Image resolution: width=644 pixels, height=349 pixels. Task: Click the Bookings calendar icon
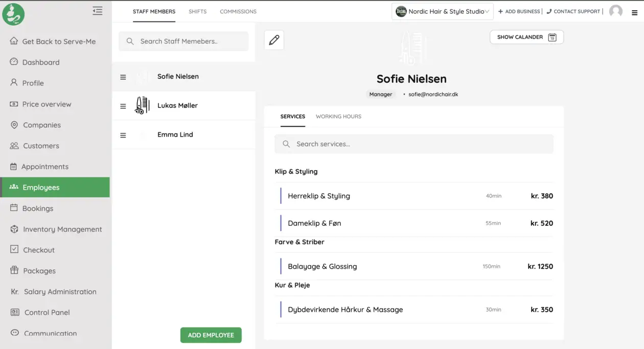point(14,208)
